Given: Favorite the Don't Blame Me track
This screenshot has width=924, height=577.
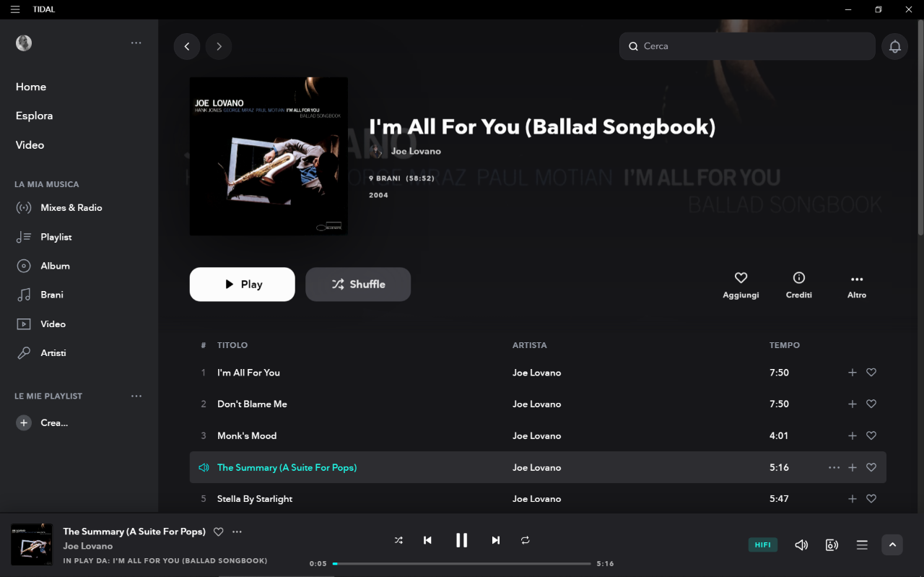Looking at the screenshot, I should point(871,404).
